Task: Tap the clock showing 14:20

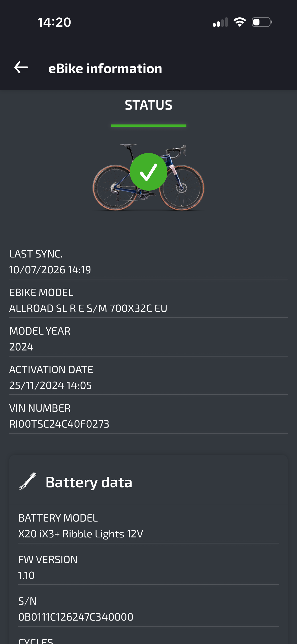Action: tap(54, 22)
